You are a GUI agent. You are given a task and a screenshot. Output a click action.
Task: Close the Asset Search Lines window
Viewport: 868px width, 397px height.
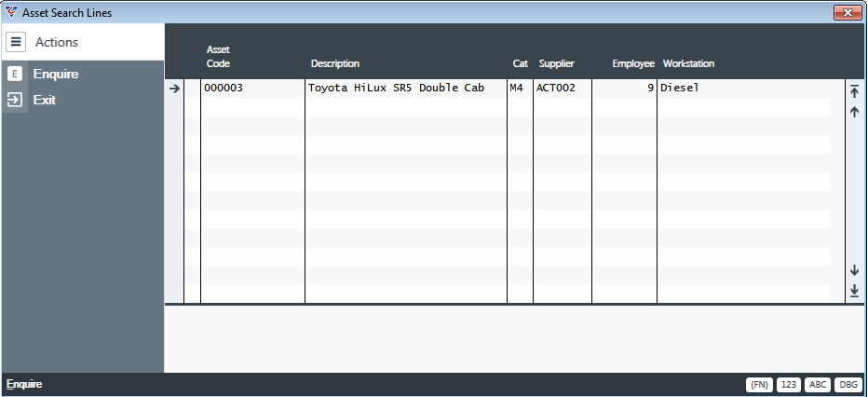point(848,12)
